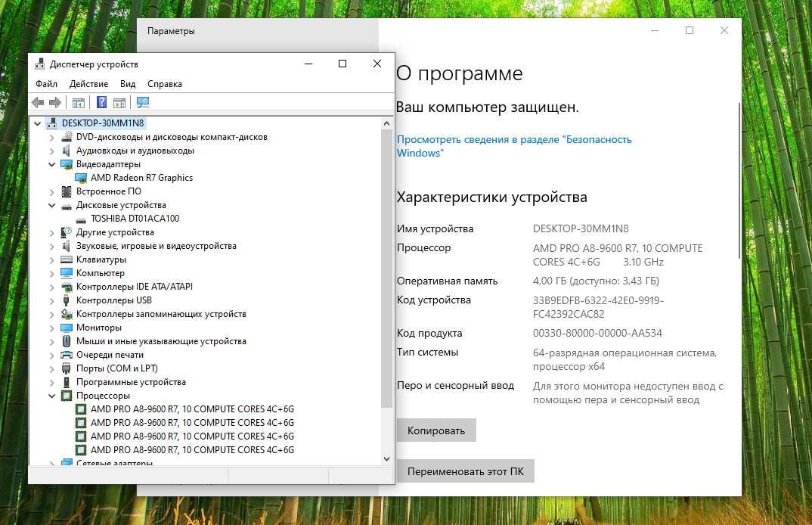Click the Характеристики устройства heading

click(491, 197)
